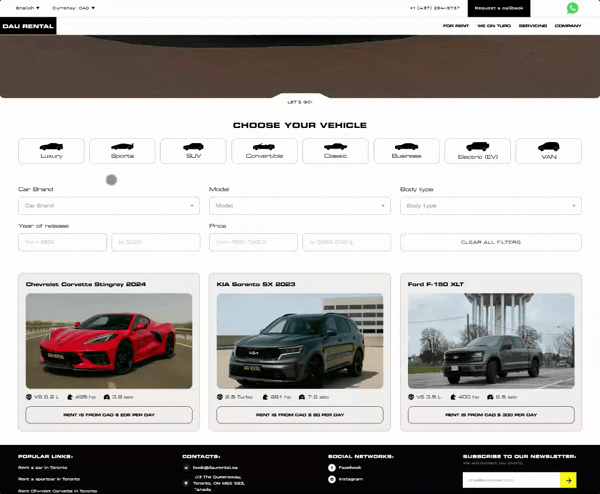Click the Price 'to' CAD field
This screenshot has height=494, width=600.
click(347, 242)
